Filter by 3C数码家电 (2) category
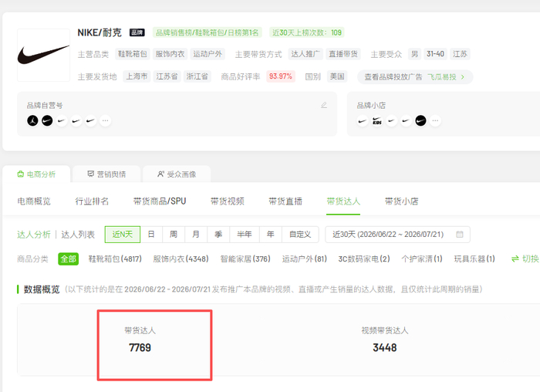Screen dimensions: 540x392 coord(364,259)
